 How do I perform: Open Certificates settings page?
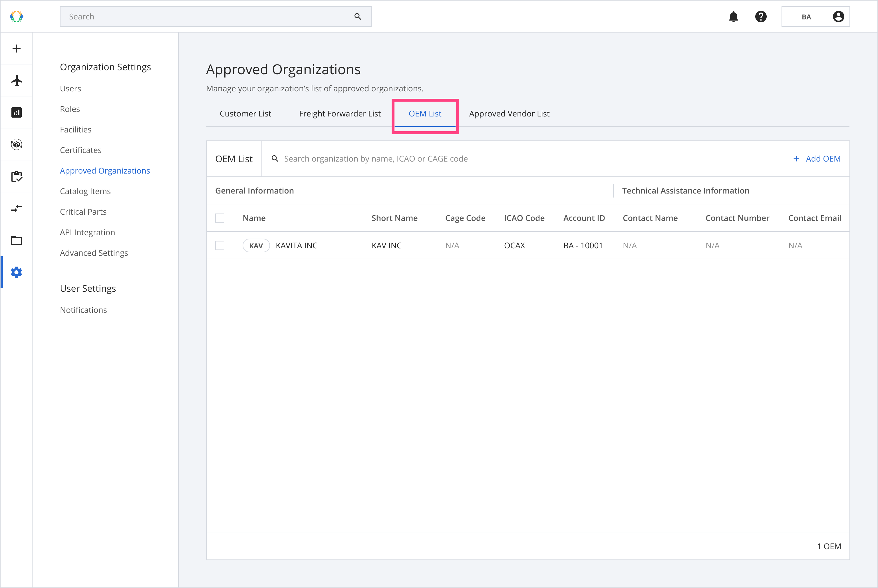coord(81,150)
